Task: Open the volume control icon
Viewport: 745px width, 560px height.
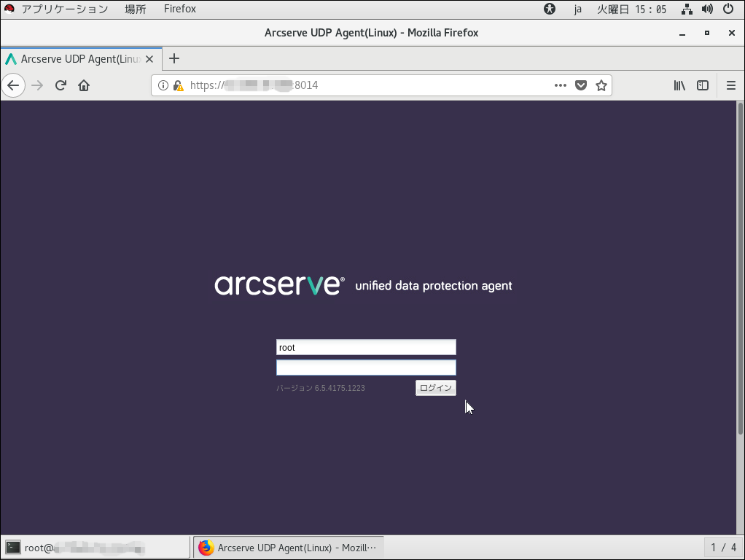Action: pos(708,9)
